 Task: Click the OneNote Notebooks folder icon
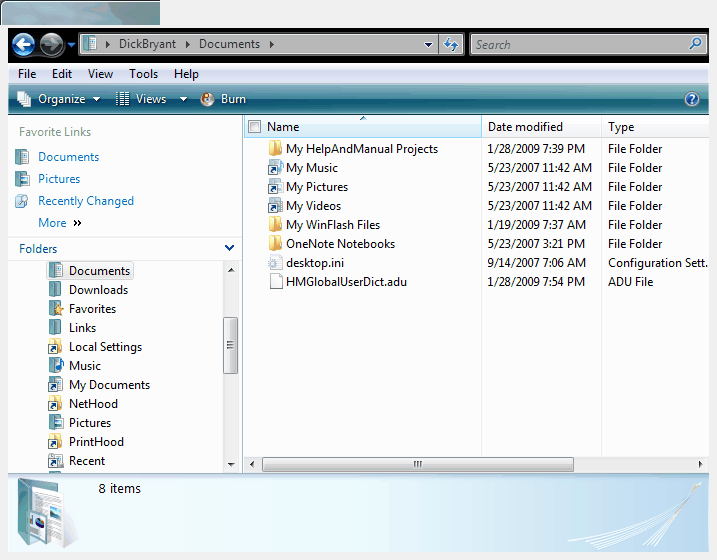(x=275, y=244)
